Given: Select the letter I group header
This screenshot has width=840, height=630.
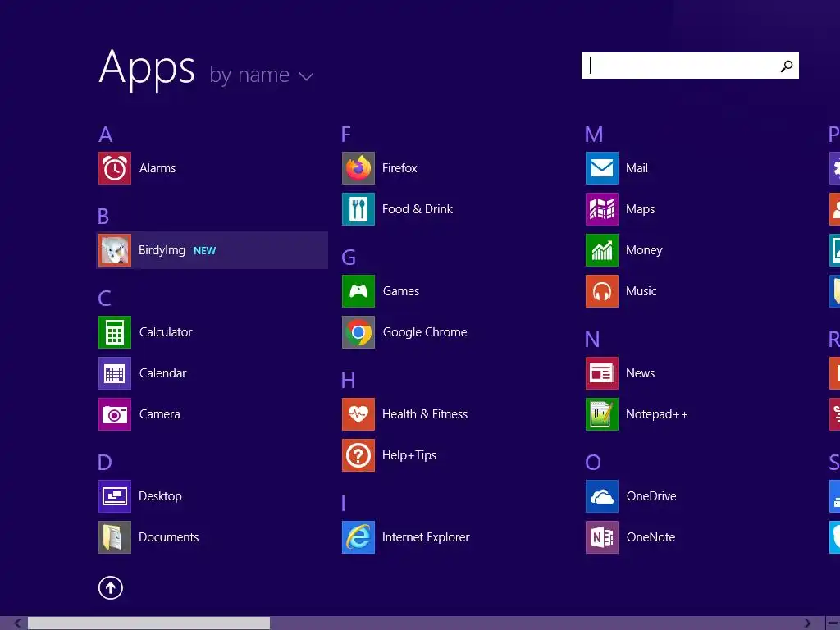Looking at the screenshot, I should tap(344, 504).
